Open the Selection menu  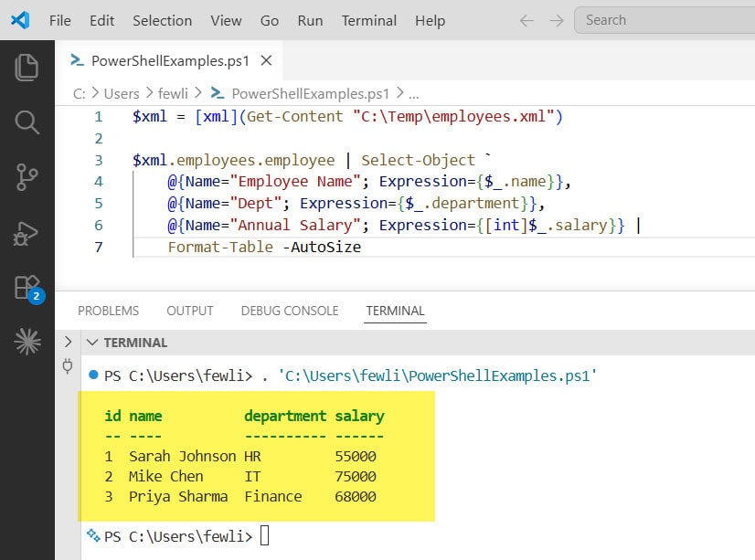(163, 21)
